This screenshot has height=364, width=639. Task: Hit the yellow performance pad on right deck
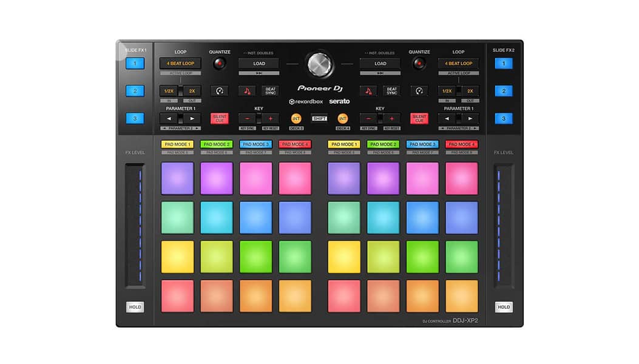pos(344,257)
